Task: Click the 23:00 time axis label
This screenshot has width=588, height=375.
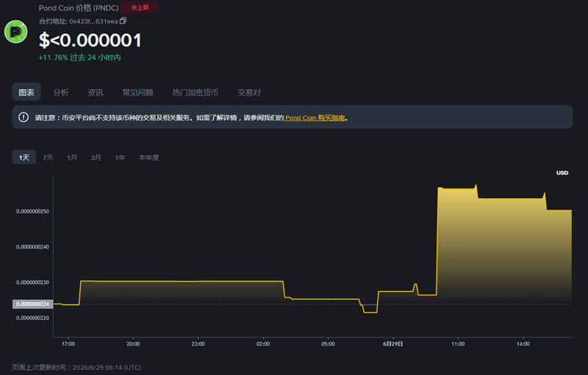Action: click(198, 344)
